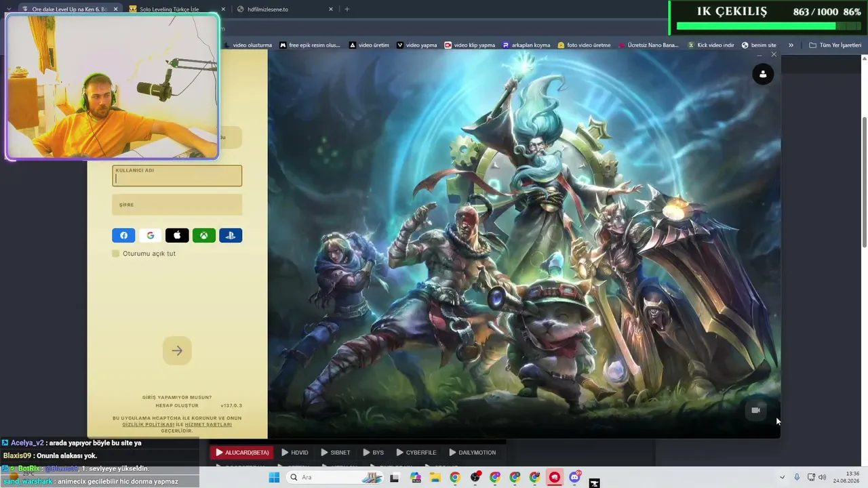Screen dimensions: 868x488
Task: Click chat username Blaxis09
Action: coord(18,455)
